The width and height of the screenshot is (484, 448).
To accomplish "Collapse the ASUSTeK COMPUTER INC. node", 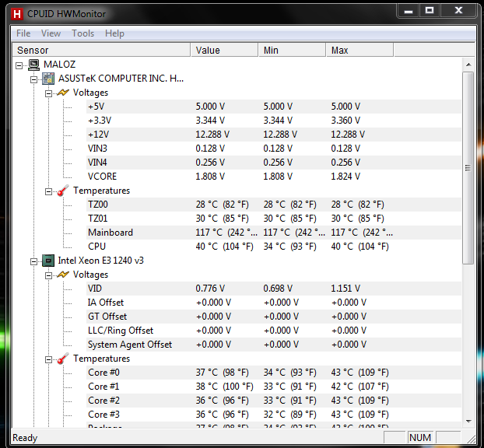I will (x=33, y=79).
